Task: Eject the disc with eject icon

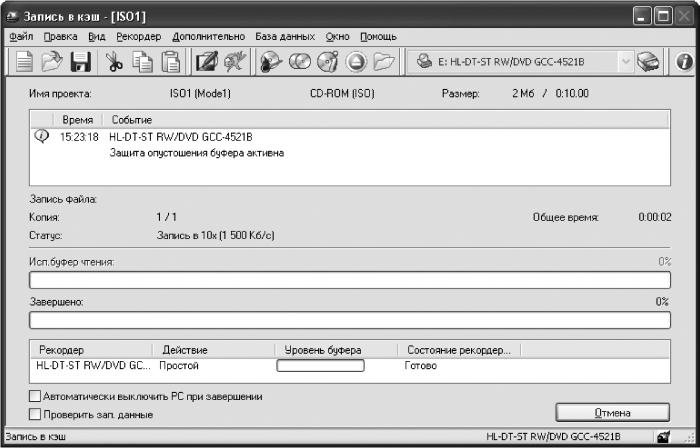Action: click(356, 62)
